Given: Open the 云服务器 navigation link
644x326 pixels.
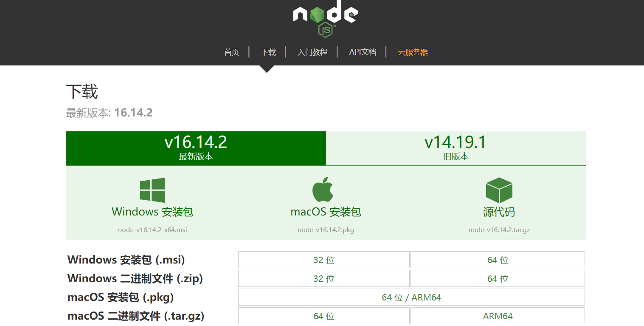Looking at the screenshot, I should click(x=413, y=52).
